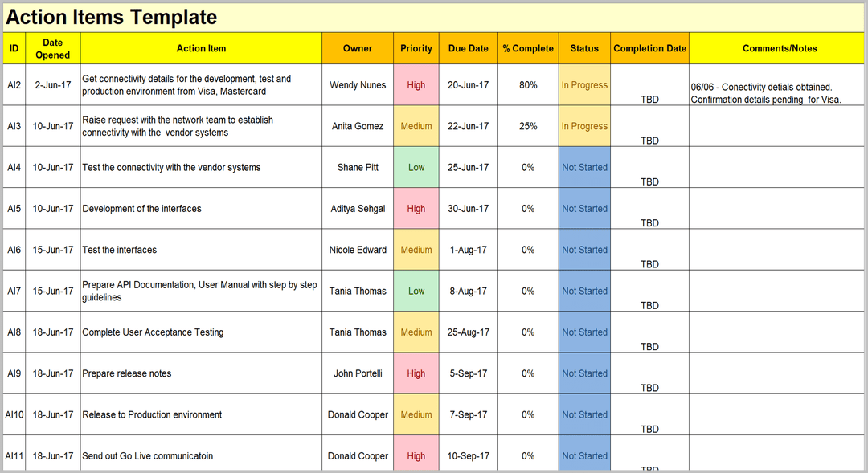
Task: Select the 'Send out Go Live' action item
Action: 148,456
